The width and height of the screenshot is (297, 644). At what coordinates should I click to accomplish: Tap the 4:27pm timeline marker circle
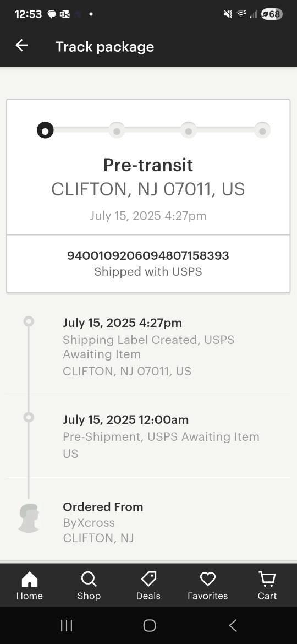(x=28, y=321)
